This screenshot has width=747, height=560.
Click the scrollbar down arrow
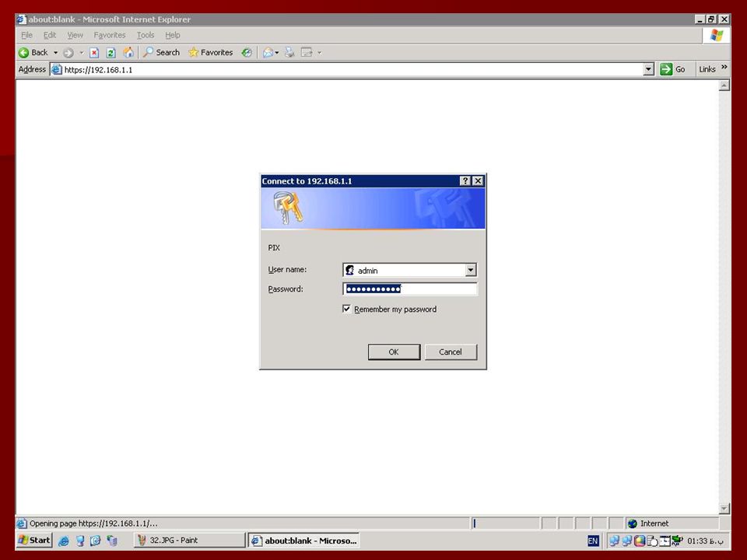pos(724,509)
